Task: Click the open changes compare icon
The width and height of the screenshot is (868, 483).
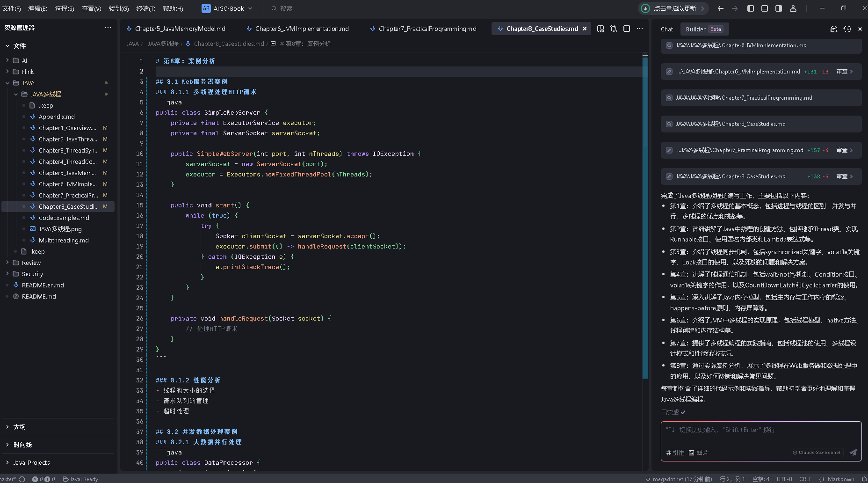Action: pyautogui.click(x=614, y=29)
